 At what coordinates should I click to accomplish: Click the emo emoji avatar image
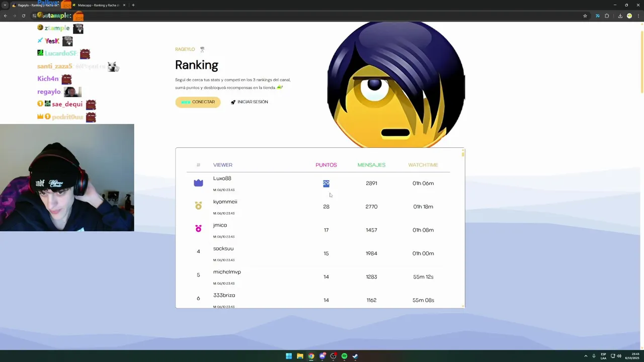(396, 84)
